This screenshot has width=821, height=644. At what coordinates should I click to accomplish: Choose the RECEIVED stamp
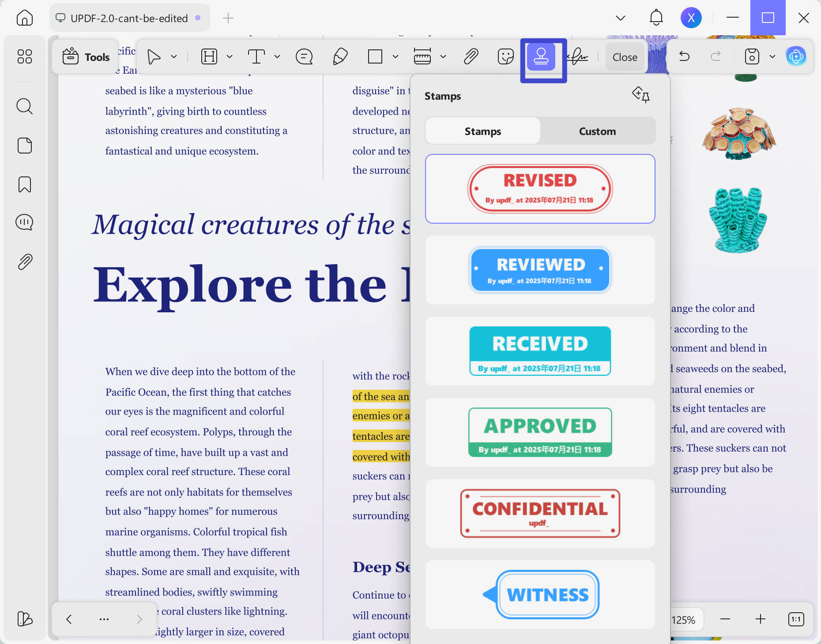tap(540, 351)
